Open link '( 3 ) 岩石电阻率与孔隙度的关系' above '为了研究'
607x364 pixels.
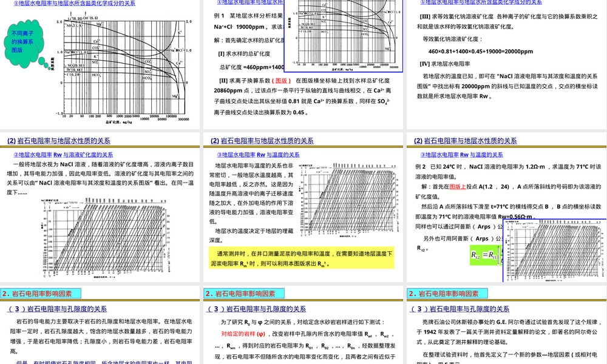tap(256, 309)
